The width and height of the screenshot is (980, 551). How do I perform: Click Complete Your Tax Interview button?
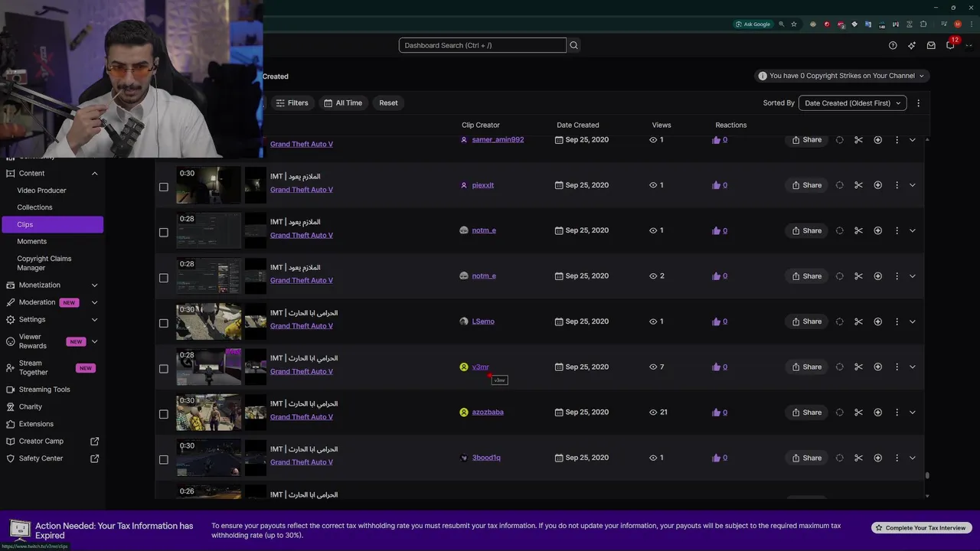[x=921, y=528]
